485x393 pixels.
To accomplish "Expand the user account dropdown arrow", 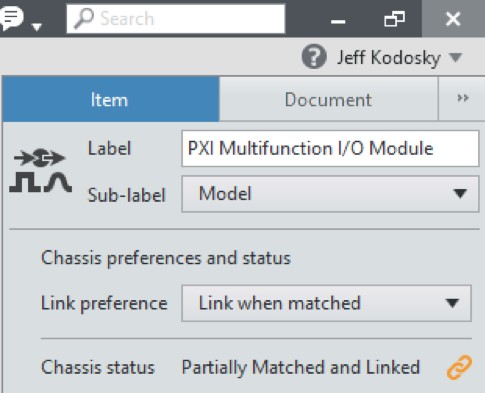I will pyautogui.click(x=455, y=57).
